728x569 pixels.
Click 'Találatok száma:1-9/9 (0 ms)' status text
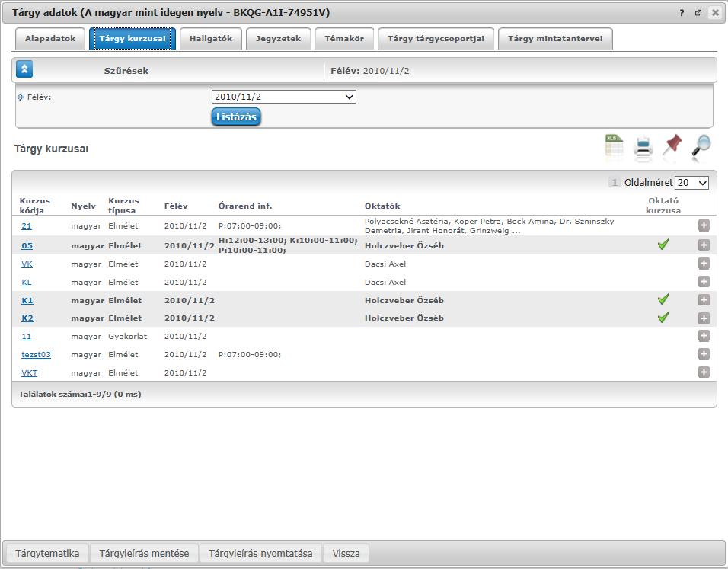click(x=80, y=394)
